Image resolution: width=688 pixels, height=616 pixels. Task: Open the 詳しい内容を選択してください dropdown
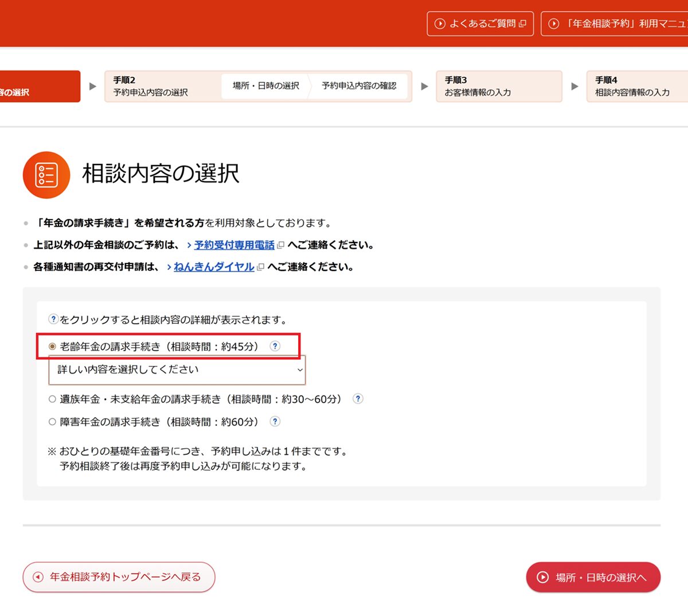(177, 370)
